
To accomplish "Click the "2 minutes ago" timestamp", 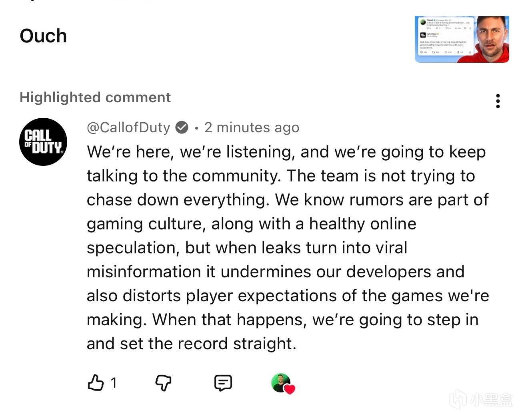I will coord(252,127).
